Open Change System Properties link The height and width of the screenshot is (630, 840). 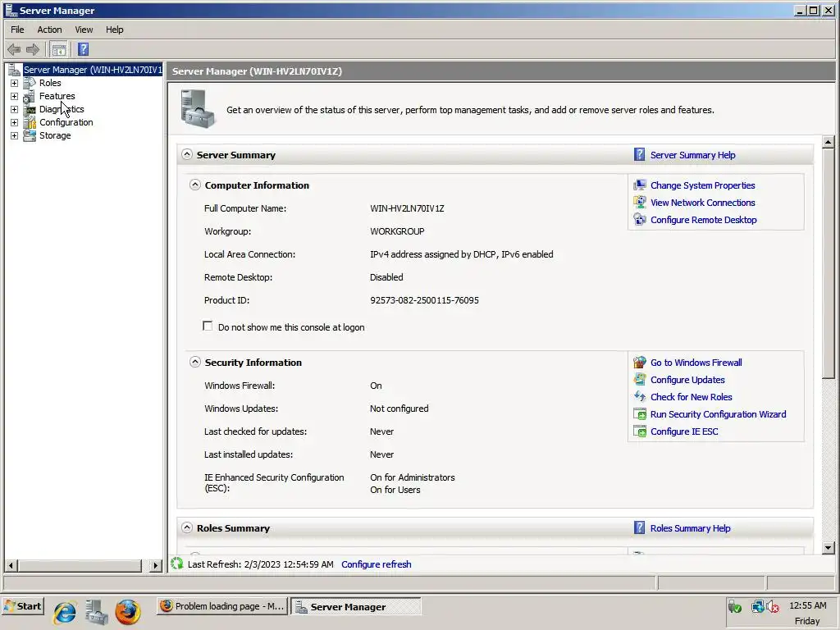(702, 185)
